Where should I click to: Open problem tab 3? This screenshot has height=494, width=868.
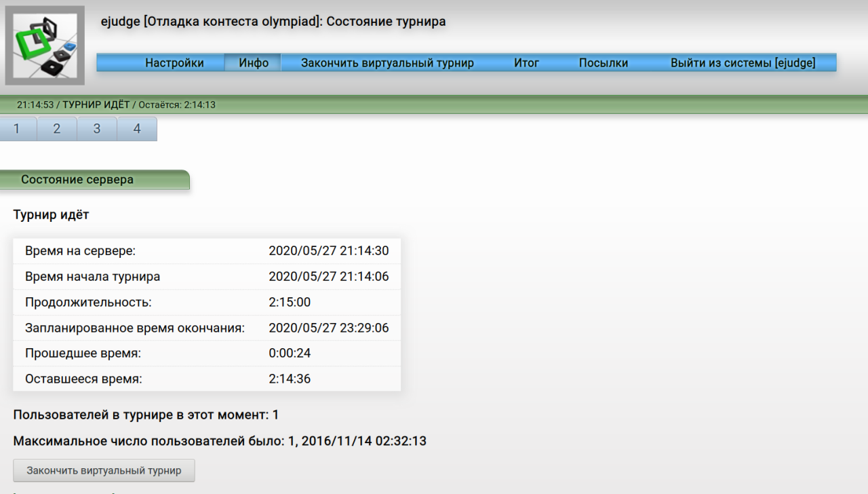[x=96, y=128]
